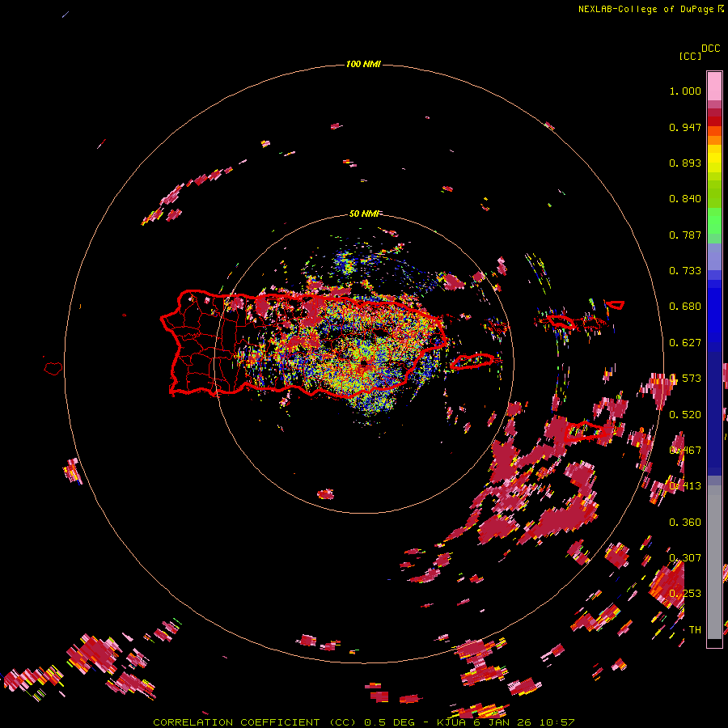The height and width of the screenshot is (728, 728).
Task: Click the radar site black dot at the rings' center
Action: [x=364, y=363]
